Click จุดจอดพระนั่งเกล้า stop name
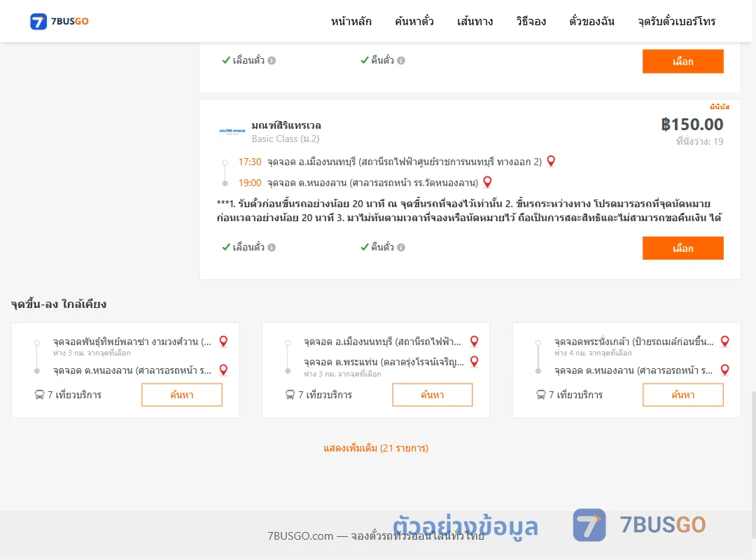This screenshot has height=560, width=756. coord(633,342)
